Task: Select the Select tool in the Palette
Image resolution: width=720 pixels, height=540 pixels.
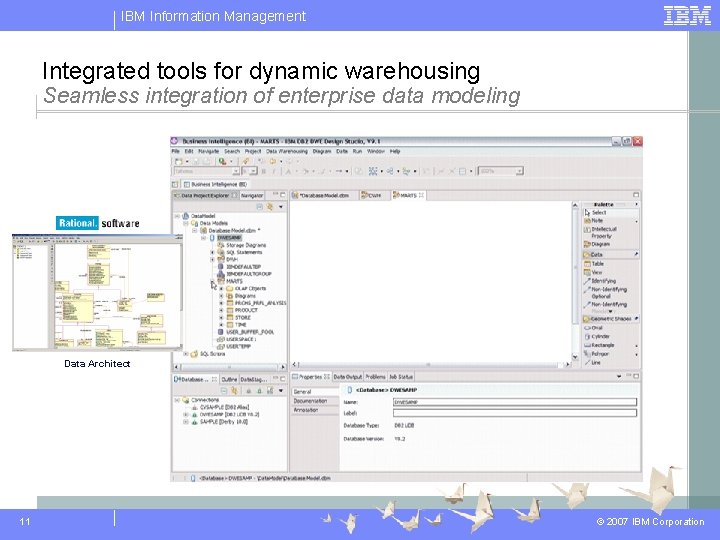Action: click(x=598, y=213)
